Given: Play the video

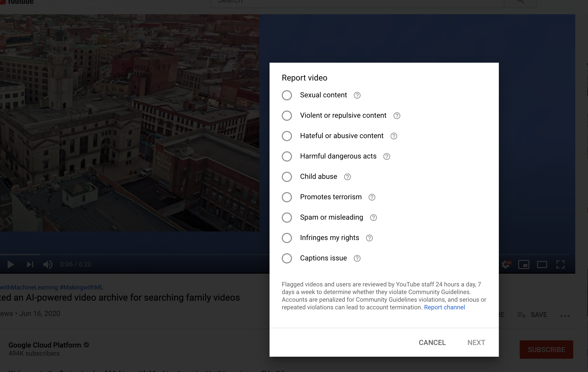Looking at the screenshot, I should point(10,264).
